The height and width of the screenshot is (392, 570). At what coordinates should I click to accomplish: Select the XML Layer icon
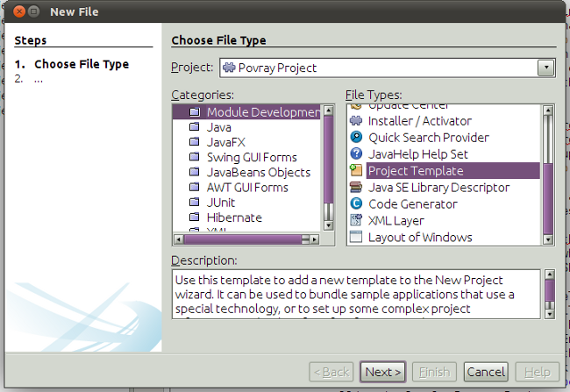[356, 221]
